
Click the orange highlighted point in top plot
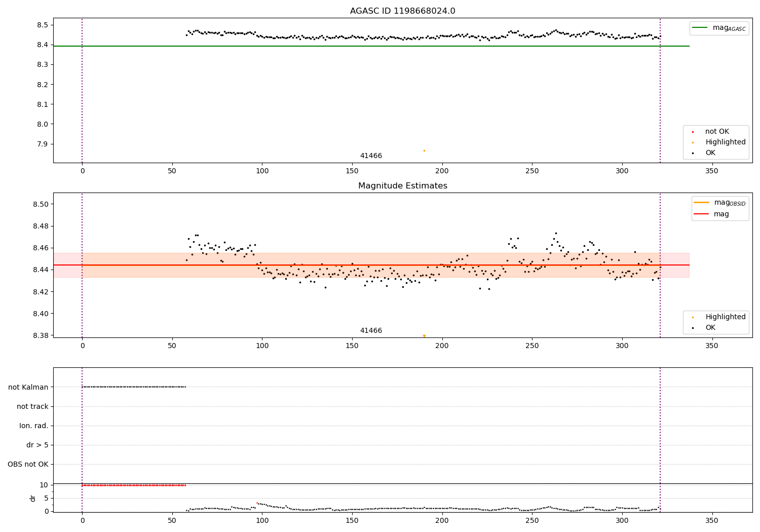[x=424, y=150]
